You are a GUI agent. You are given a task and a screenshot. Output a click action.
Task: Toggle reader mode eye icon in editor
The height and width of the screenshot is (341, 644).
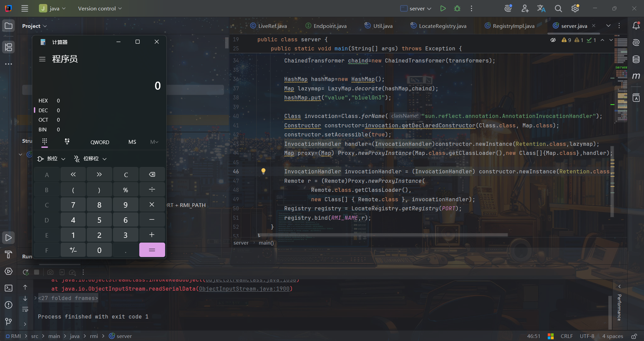pos(553,40)
